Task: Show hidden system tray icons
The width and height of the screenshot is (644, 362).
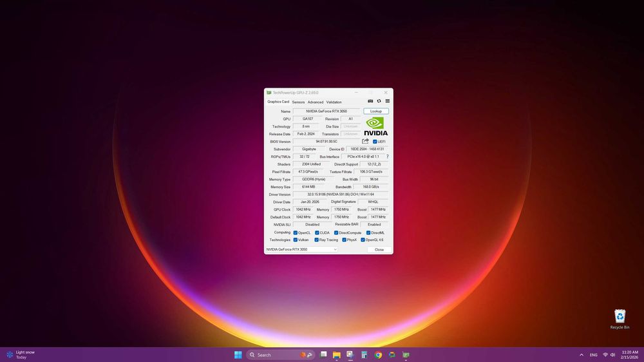Action: tap(581, 355)
